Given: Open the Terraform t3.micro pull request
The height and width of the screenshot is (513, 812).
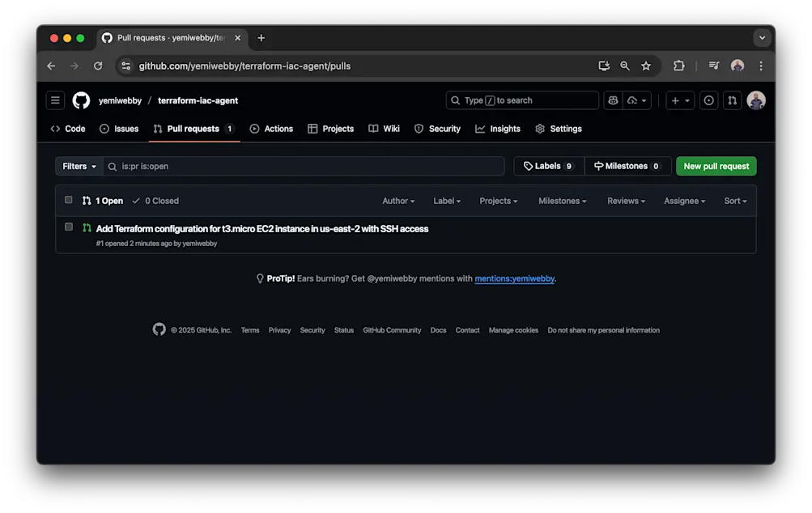Looking at the screenshot, I should (262, 229).
